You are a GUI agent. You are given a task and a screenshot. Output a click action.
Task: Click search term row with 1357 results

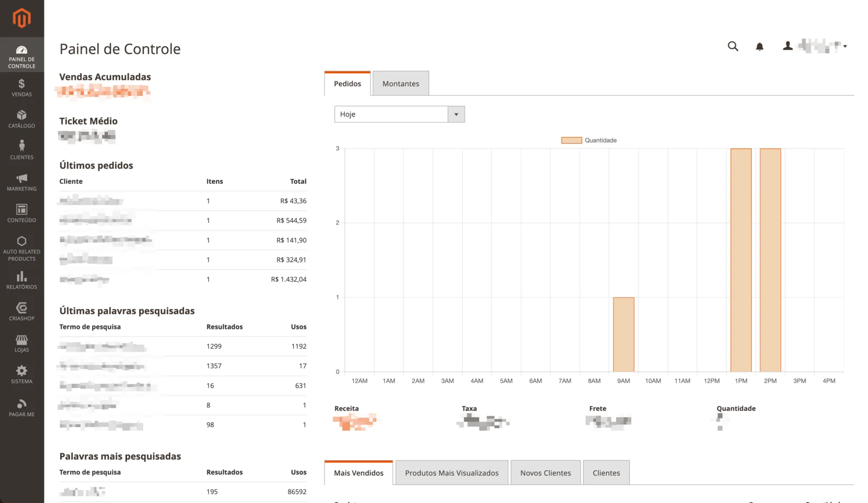(x=183, y=366)
